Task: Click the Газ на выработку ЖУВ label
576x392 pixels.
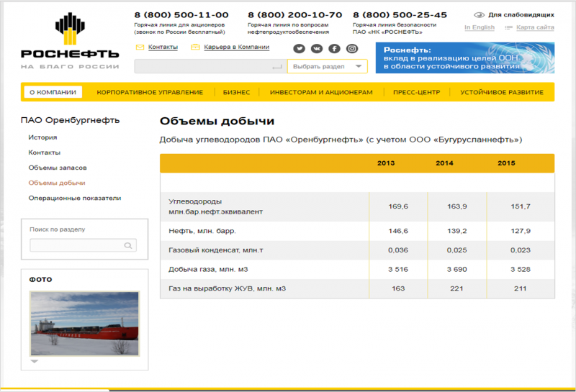Action: [x=227, y=288]
